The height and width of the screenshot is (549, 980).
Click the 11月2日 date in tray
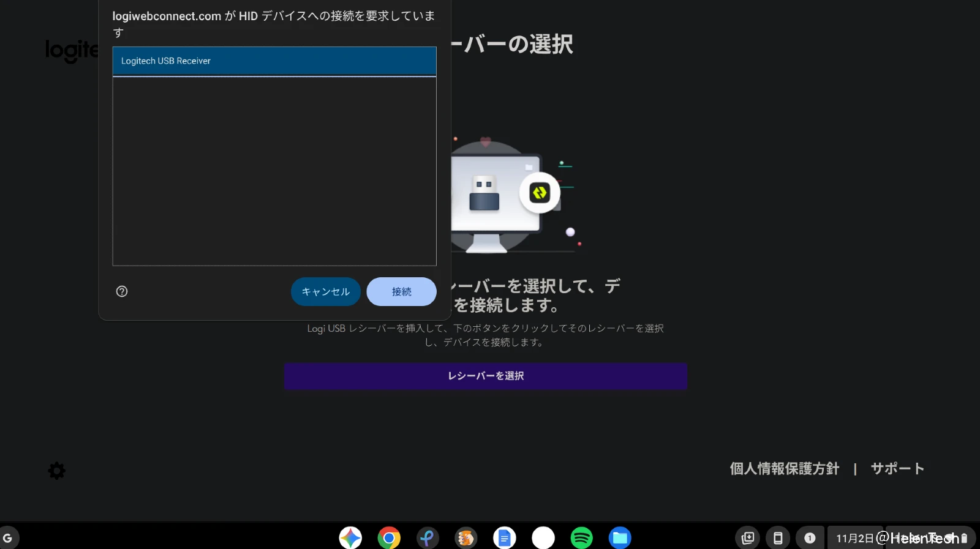pyautogui.click(x=855, y=538)
